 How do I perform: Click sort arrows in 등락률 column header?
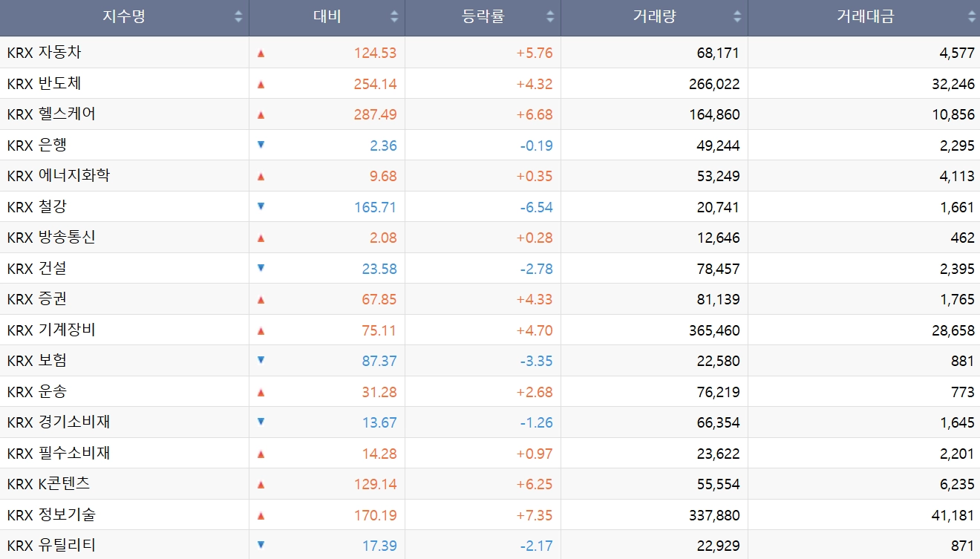[550, 17]
